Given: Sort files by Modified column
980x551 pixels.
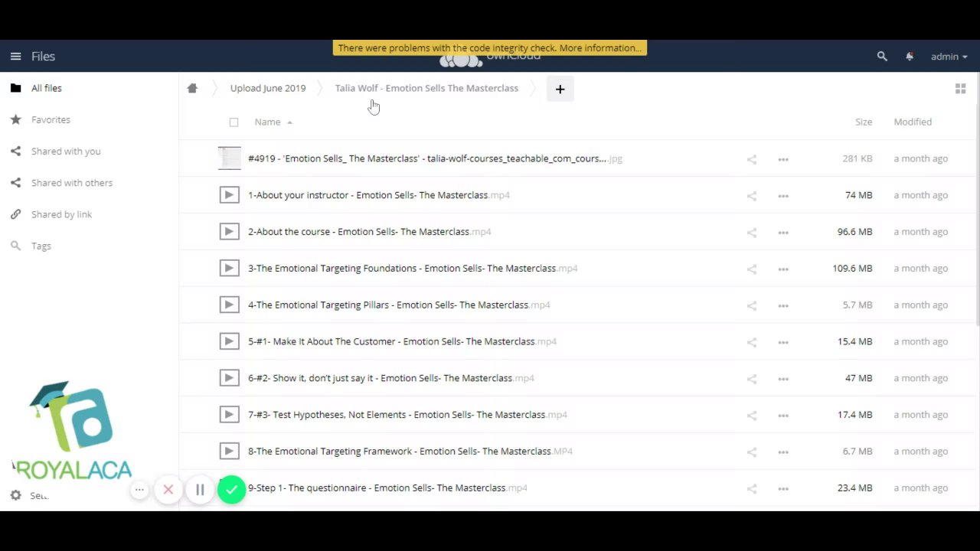Looking at the screenshot, I should [913, 122].
